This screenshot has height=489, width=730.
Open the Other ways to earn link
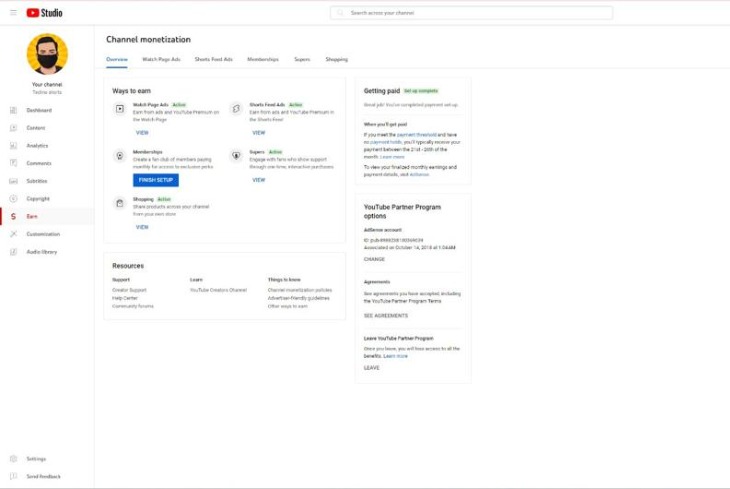pyautogui.click(x=288, y=306)
